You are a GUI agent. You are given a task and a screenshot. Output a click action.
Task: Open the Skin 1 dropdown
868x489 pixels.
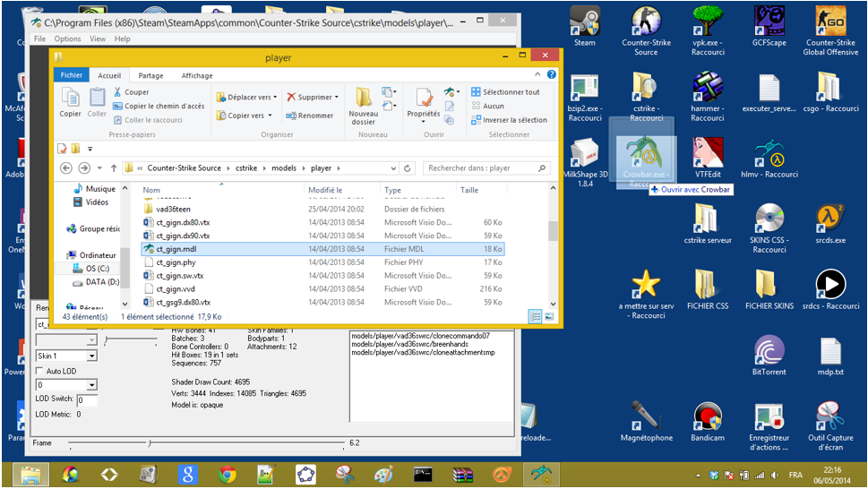pos(66,356)
